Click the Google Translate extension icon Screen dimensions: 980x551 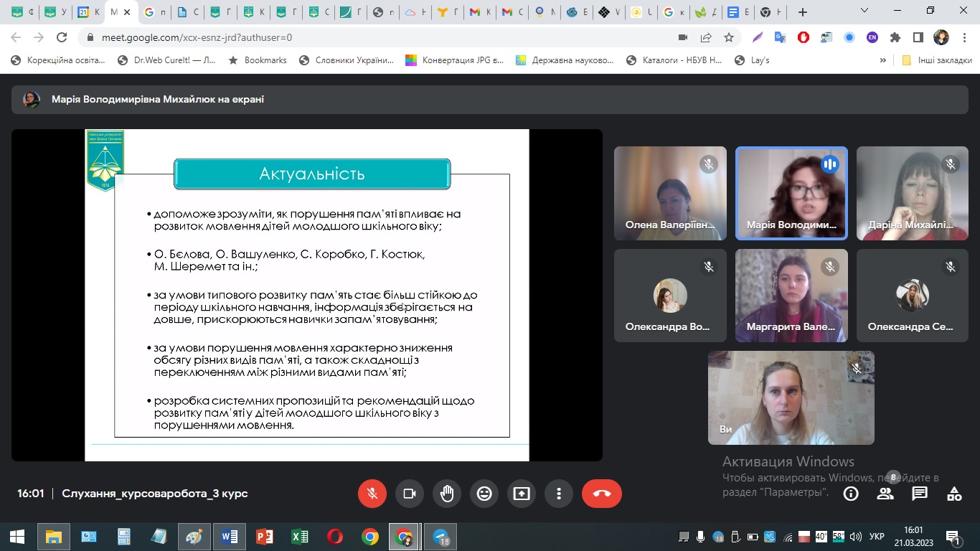(780, 37)
